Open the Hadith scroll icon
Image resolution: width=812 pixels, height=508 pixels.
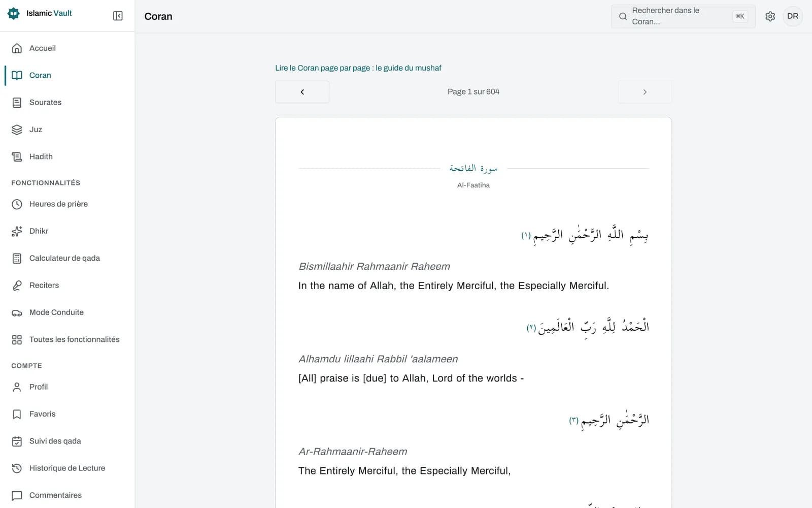tap(17, 156)
